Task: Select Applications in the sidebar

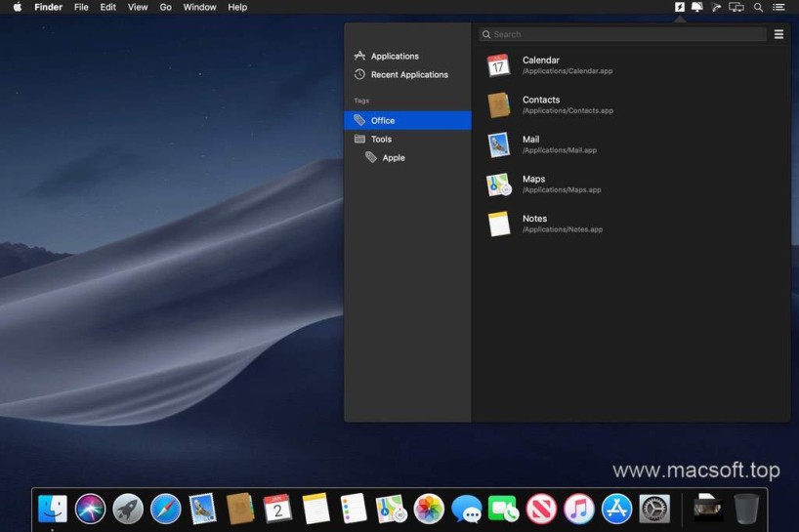Action: tap(395, 57)
